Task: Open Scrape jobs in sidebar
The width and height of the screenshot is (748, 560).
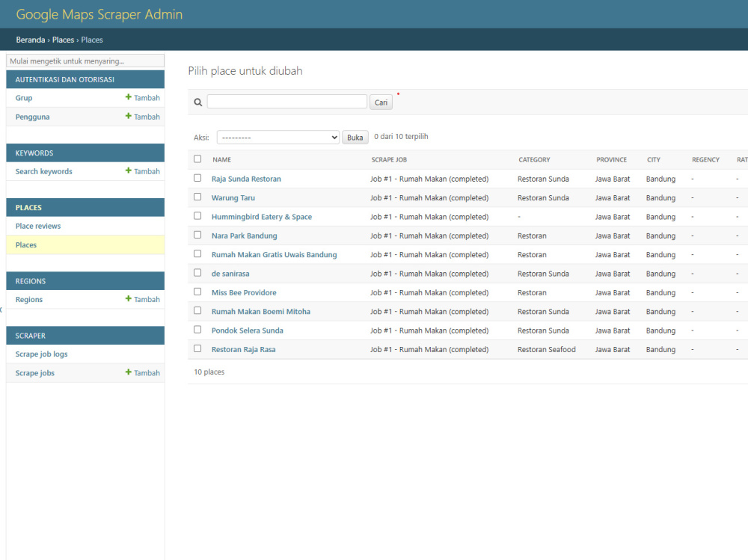Action: point(35,373)
